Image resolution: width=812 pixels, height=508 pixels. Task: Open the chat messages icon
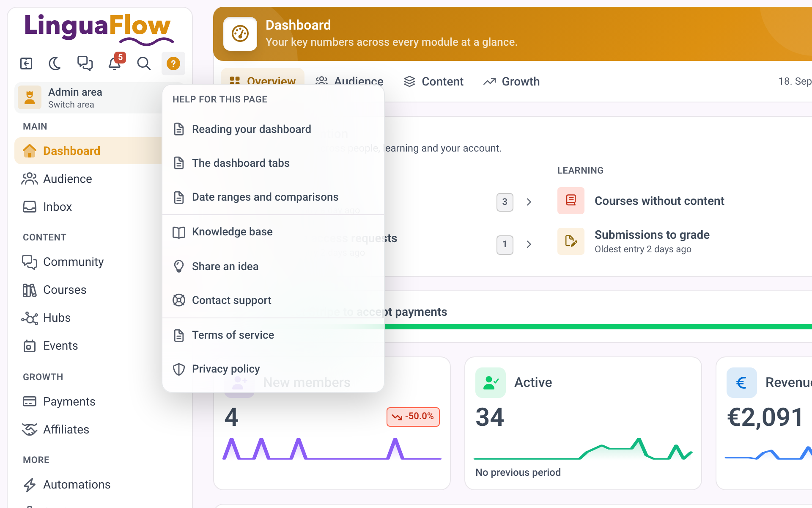85,63
